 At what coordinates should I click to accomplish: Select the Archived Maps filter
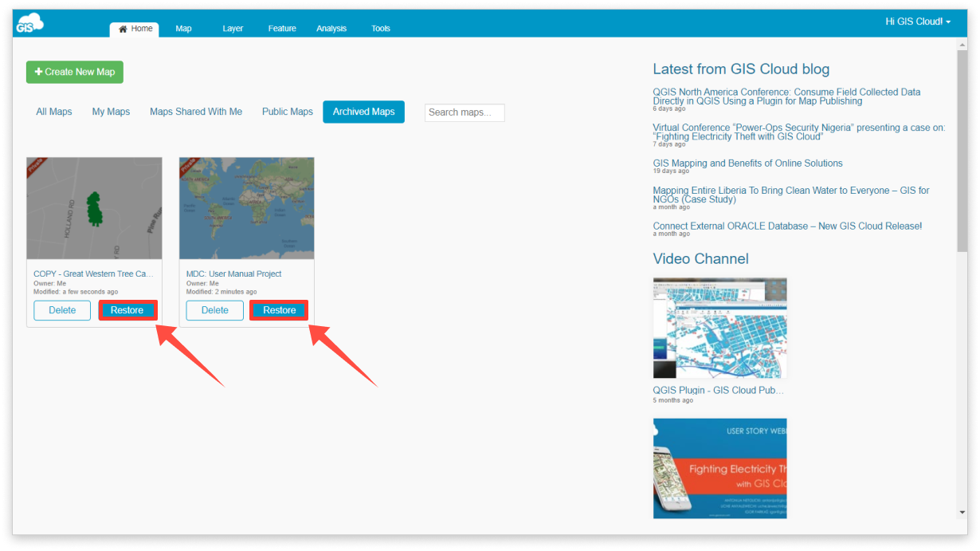[363, 112]
